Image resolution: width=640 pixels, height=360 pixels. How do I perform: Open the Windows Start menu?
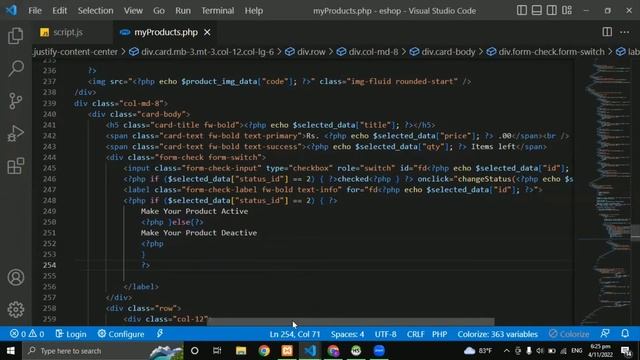tap(11, 351)
